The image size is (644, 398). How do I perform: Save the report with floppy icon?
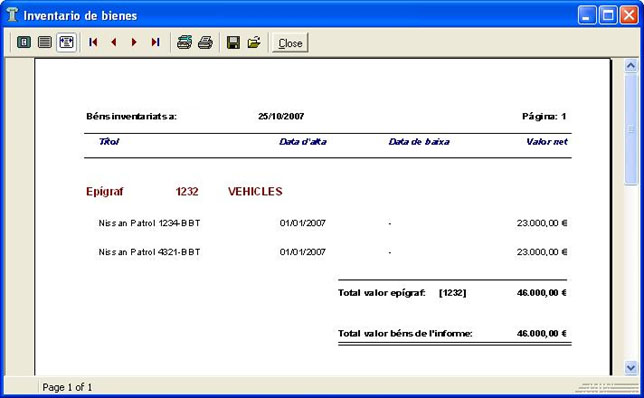(233, 42)
